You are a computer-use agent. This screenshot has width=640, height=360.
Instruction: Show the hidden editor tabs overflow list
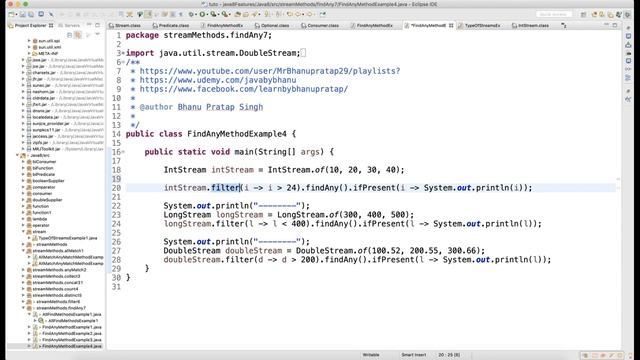564,26
